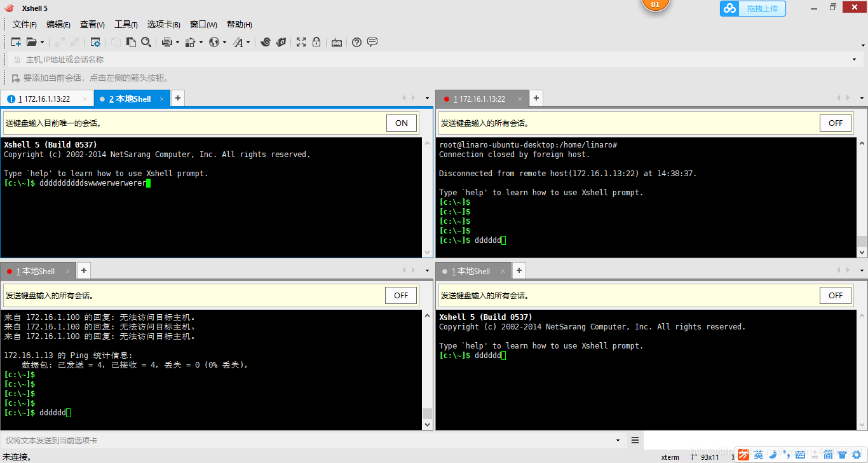Toggle OFF button in top-right pane

coord(836,123)
